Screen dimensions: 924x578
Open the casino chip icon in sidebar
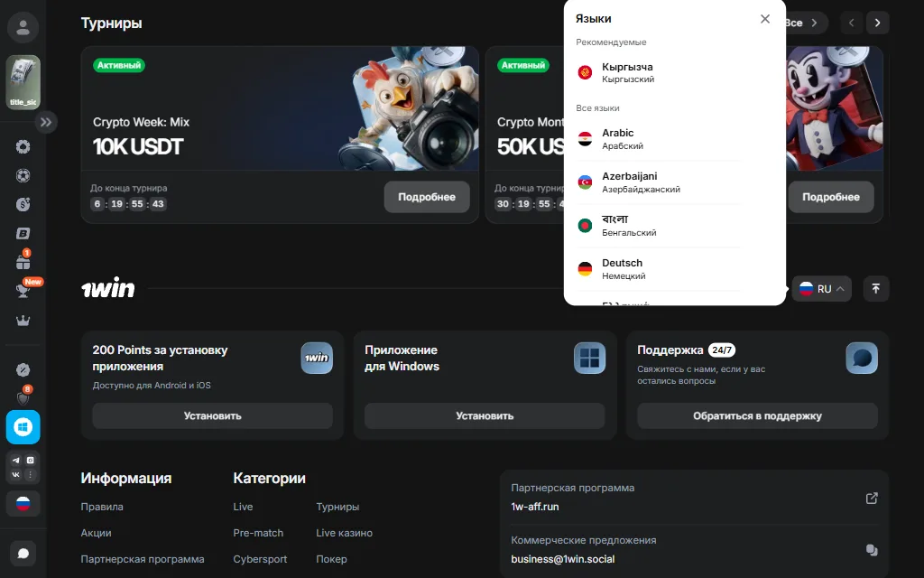pos(23,146)
